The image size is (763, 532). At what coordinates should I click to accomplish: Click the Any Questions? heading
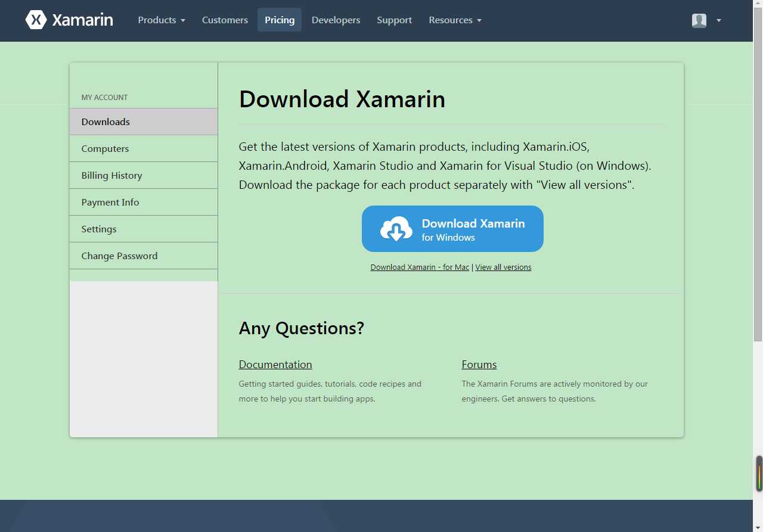click(302, 328)
